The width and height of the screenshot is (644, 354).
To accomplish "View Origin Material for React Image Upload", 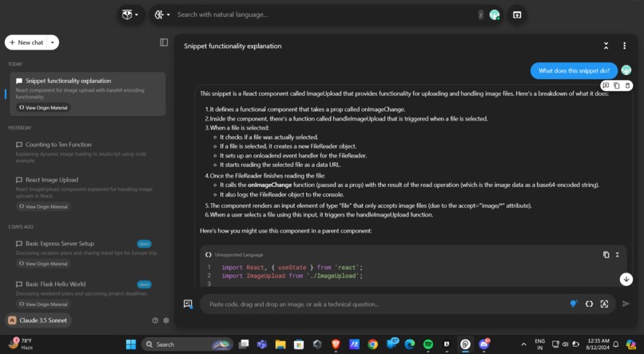I will click(x=43, y=207).
